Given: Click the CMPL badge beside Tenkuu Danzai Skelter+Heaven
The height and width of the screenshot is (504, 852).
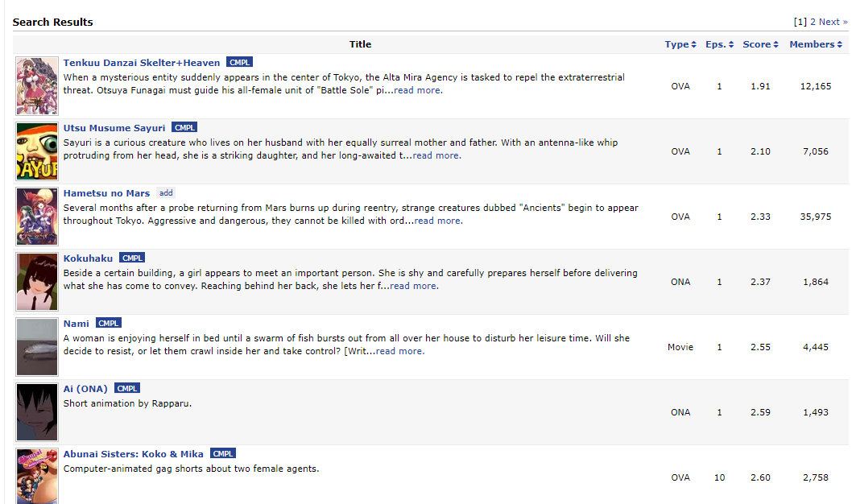Looking at the screenshot, I should [239, 62].
